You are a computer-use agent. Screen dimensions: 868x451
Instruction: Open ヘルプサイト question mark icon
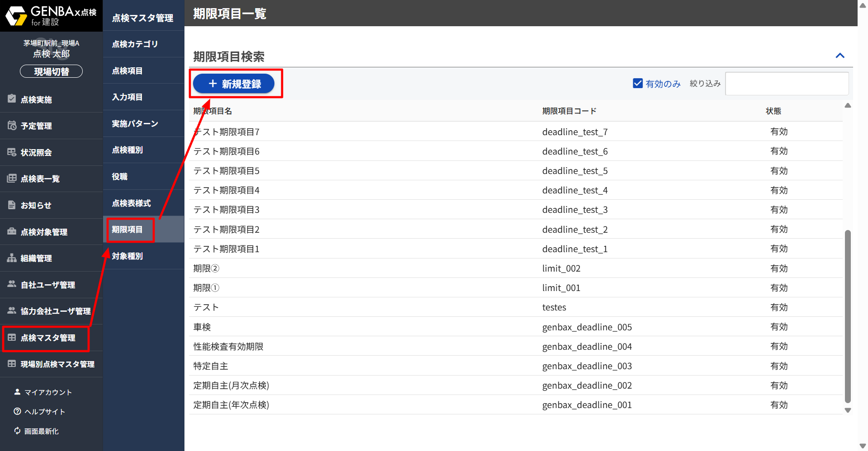click(x=17, y=411)
